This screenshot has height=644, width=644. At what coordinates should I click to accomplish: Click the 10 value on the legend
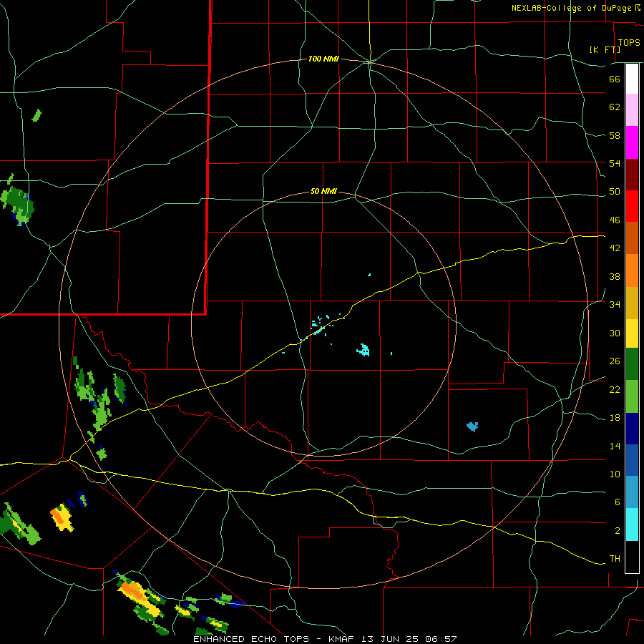[x=615, y=474]
